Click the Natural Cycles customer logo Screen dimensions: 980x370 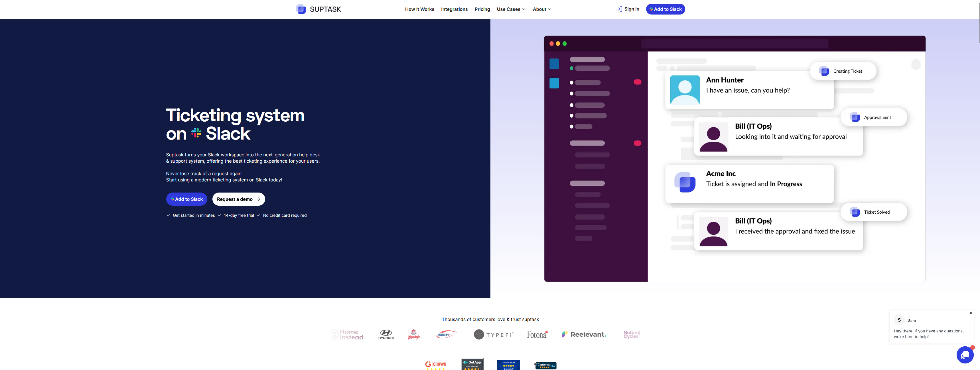point(632,334)
